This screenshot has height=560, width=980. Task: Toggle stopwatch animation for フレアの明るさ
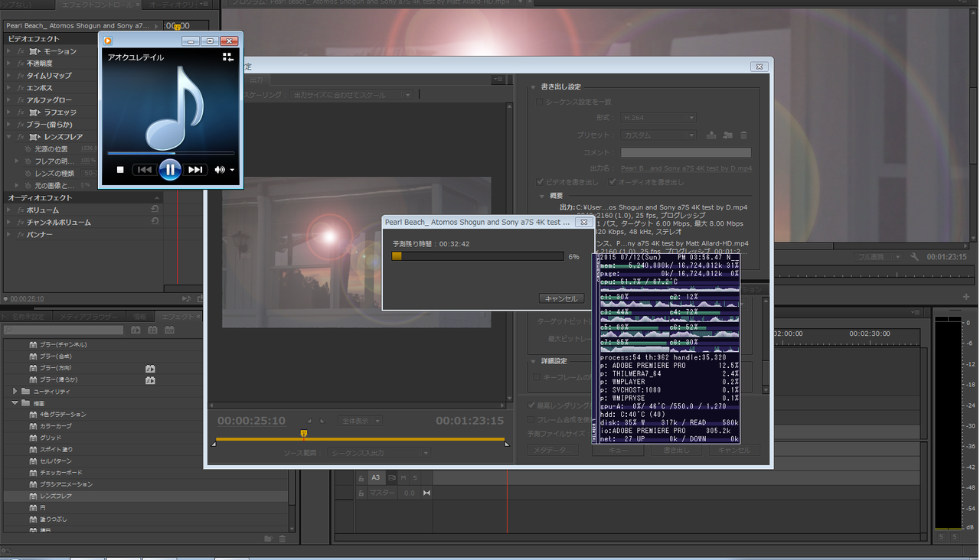tap(29, 161)
